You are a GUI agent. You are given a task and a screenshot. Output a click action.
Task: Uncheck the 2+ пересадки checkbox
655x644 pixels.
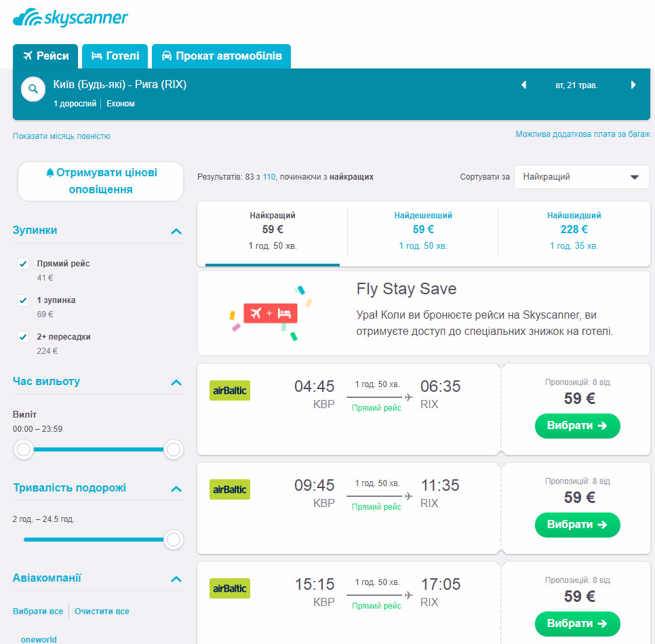coord(23,337)
